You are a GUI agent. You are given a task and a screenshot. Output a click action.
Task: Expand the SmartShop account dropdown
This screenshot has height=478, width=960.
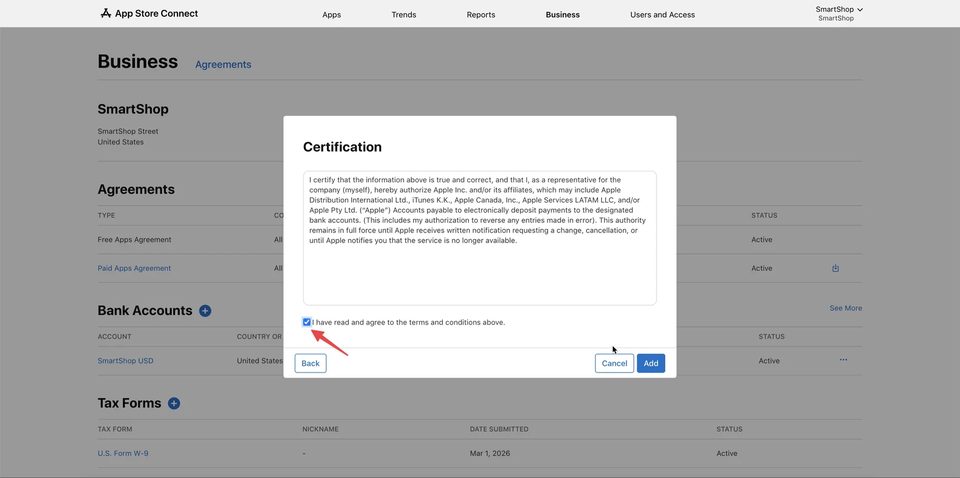(839, 9)
